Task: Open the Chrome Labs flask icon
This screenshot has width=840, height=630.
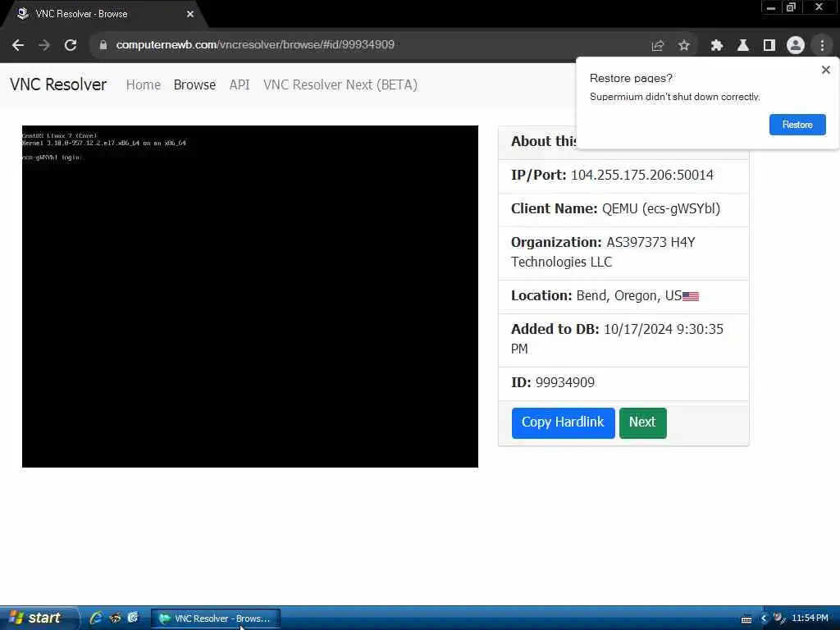Action: click(743, 46)
